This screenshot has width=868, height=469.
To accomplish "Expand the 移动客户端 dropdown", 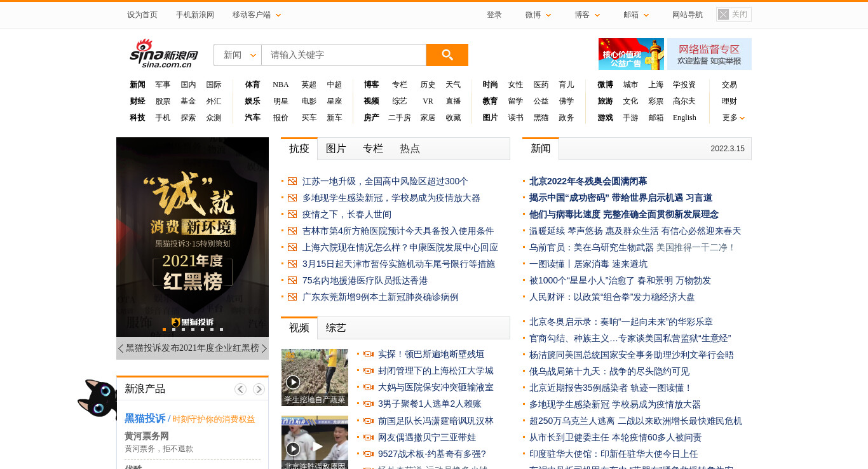I will tap(257, 15).
